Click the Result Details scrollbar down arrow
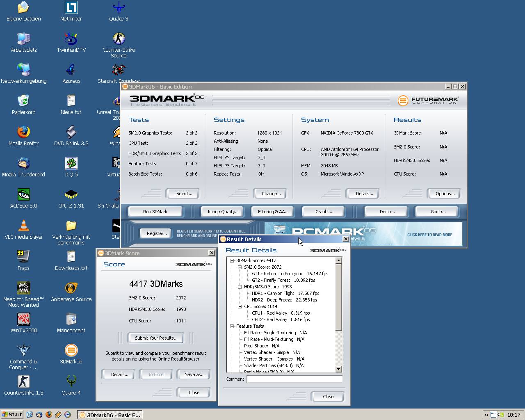 click(338, 369)
